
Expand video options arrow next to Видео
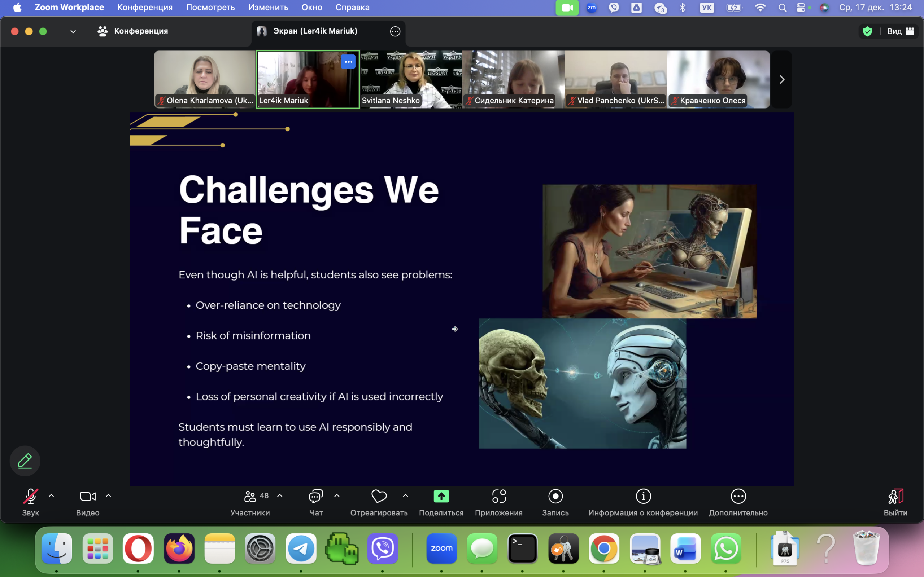point(108,496)
